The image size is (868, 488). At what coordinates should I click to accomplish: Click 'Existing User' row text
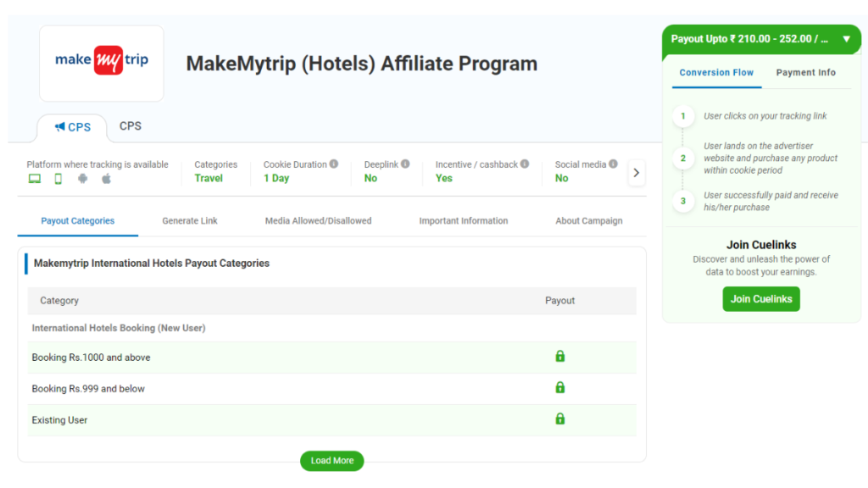[x=60, y=420]
